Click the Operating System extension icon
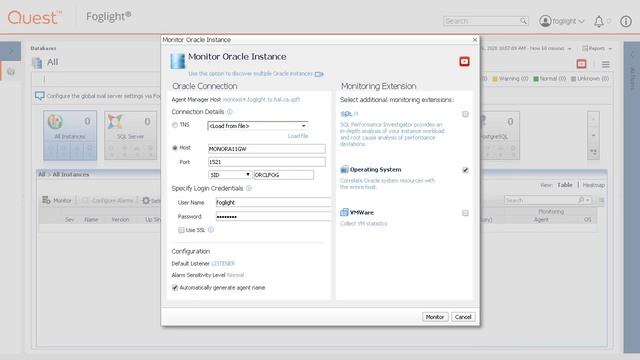The image size is (640, 360). tap(344, 169)
